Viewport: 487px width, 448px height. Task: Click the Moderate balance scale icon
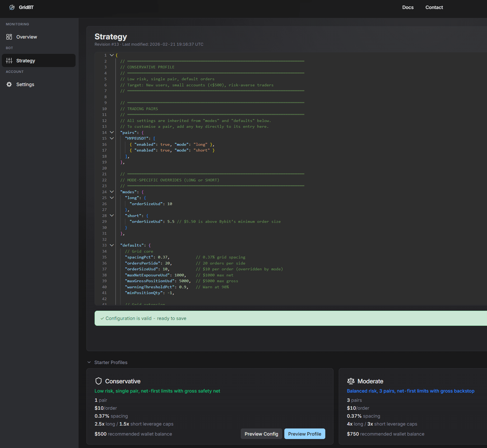click(351, 381)
